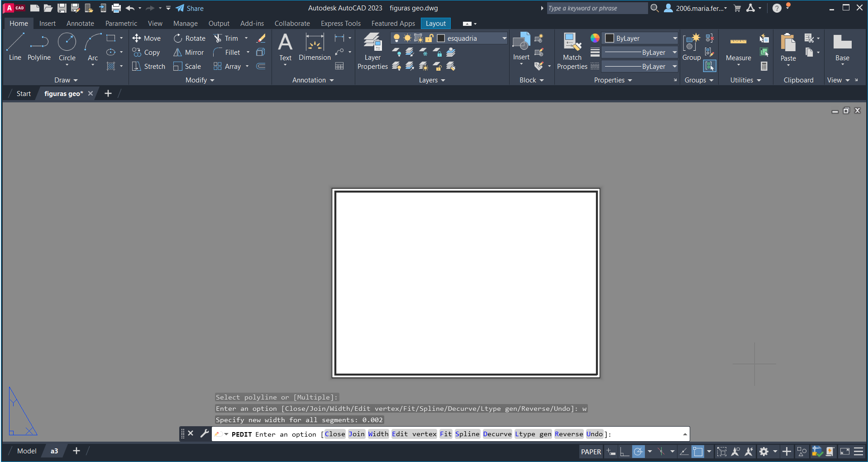Open the Help question mark icon
This screenshot has width=868, height=462.
777,8
